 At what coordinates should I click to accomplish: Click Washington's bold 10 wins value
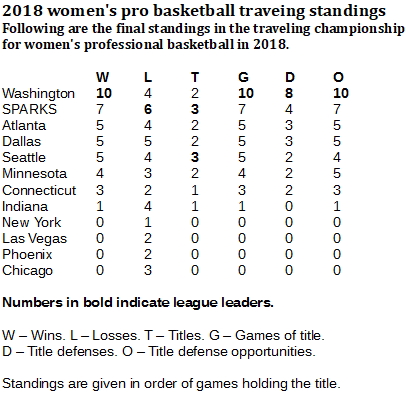(104, 93)
